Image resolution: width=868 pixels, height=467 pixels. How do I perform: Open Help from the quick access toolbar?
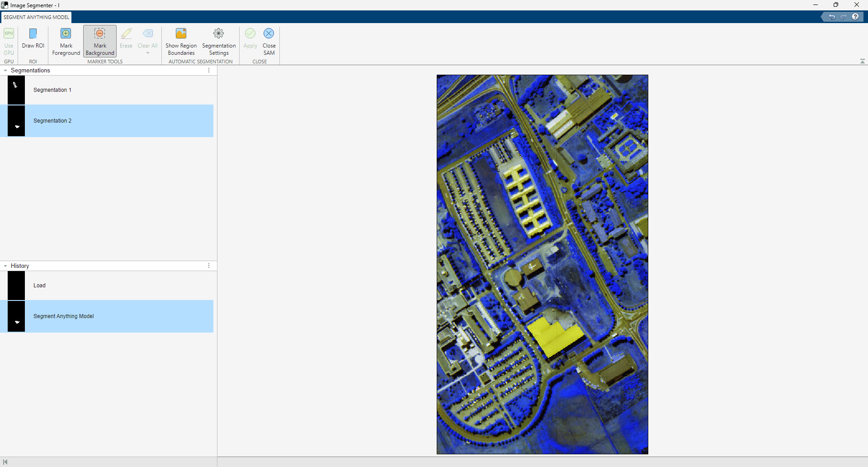click(x=856, y=17)
